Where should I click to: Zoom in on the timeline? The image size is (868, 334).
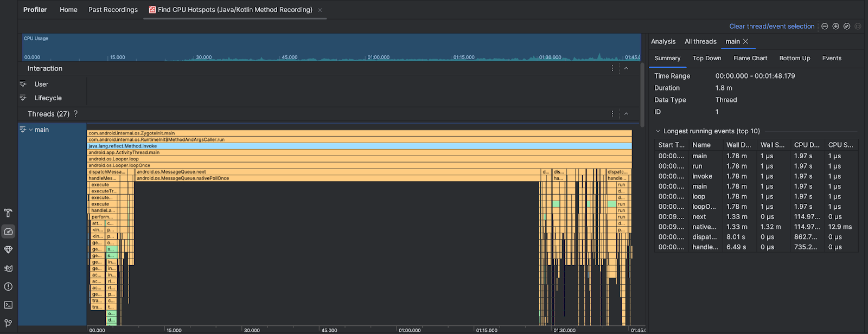(835, 27)
